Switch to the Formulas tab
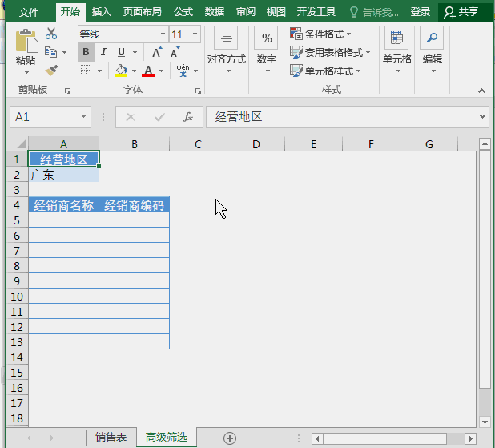The height and width of the screenshot is (448, 495). tap(183, 12)
